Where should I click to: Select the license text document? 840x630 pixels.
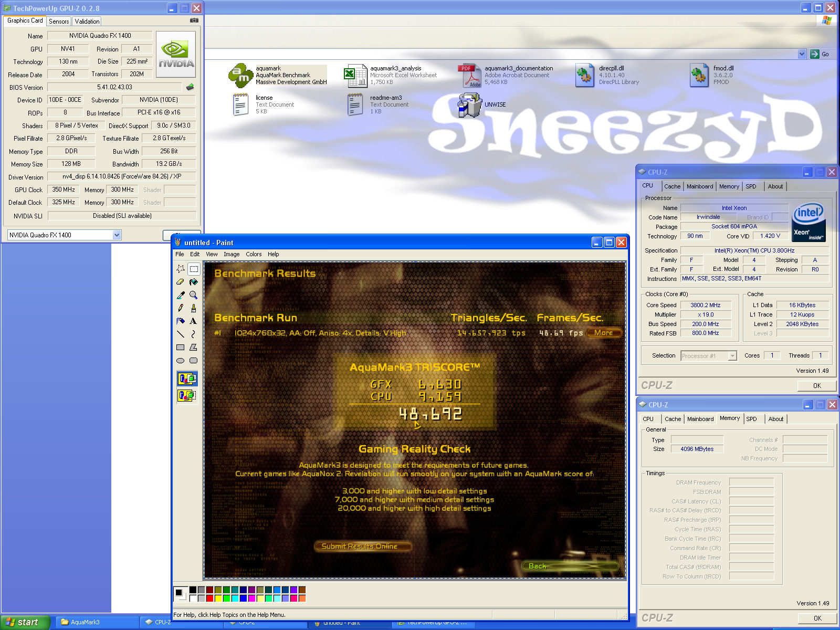point(240,104)
